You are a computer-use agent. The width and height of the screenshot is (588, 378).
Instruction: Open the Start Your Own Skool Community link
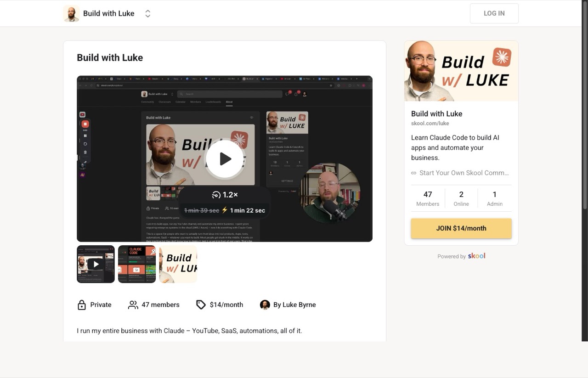(x=464, y=173)
